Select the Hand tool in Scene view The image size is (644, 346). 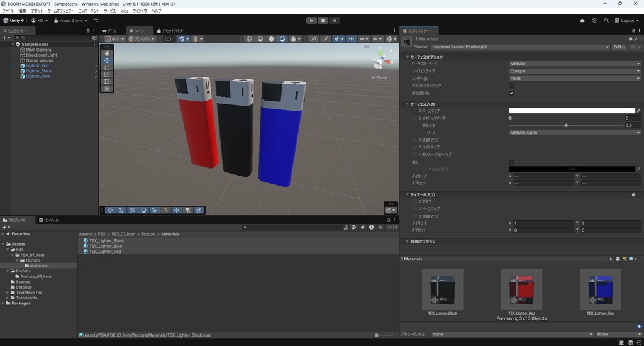[107, 53]
